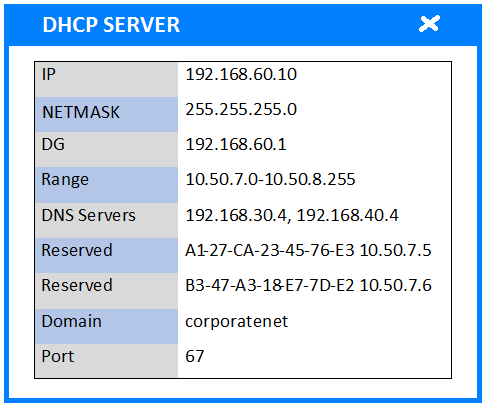Viewport: 487px width, 407px height.
Task: Select the NETMASK label cell
Action: pos(106,115)
